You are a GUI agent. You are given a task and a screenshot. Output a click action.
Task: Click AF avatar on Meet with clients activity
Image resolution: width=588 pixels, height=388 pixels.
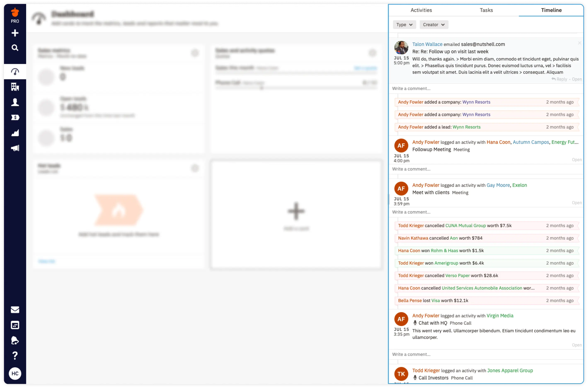click(401, 189)
